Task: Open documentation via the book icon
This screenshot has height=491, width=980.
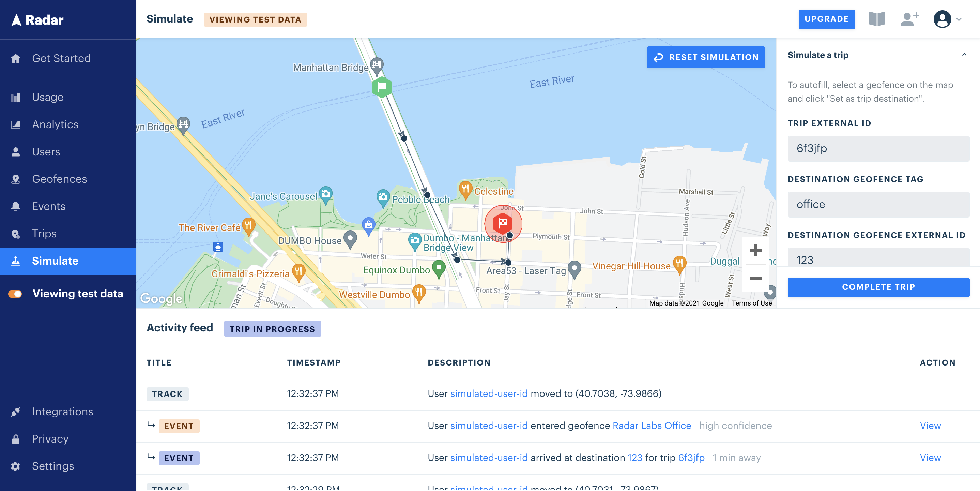Action: coord(877,19)
